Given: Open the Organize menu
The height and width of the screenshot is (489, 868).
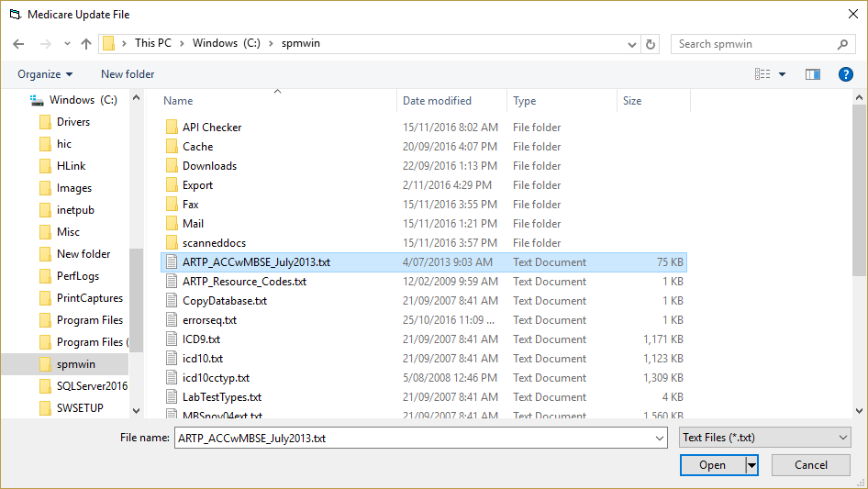Looking at the screenshot, I should [45, 74].
